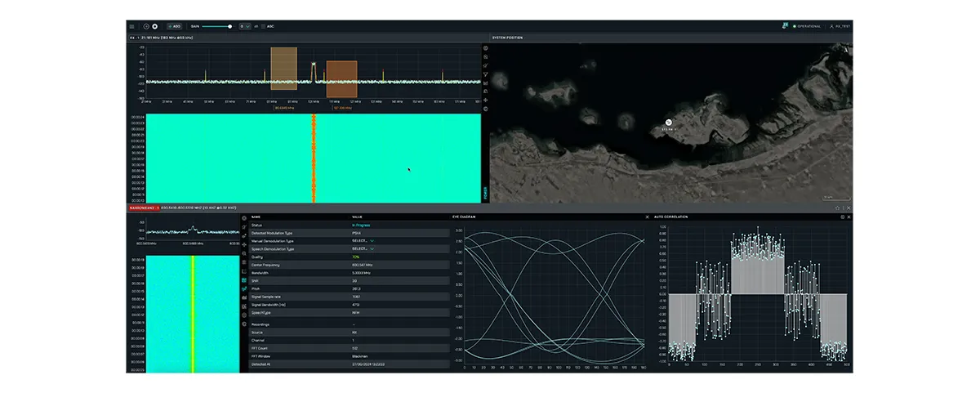Click the OPERATIONAL status indicator
The width and height of the screenshot is (980, 393).
pos(805,26)
